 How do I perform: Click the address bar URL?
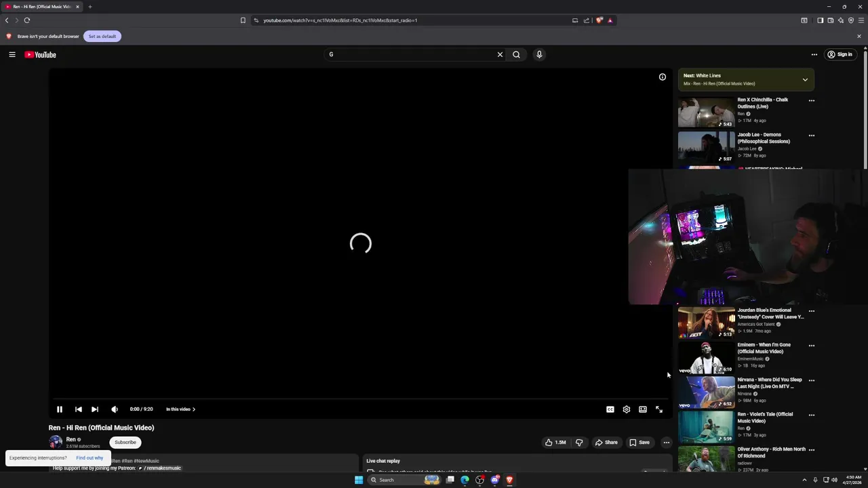(x=340, y=20)
